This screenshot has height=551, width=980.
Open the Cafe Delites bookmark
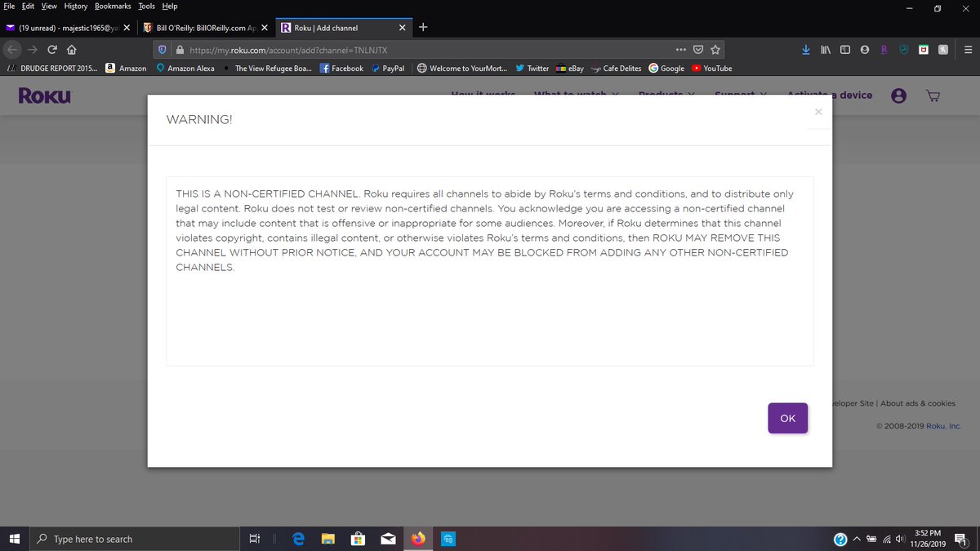coord(616,69)
